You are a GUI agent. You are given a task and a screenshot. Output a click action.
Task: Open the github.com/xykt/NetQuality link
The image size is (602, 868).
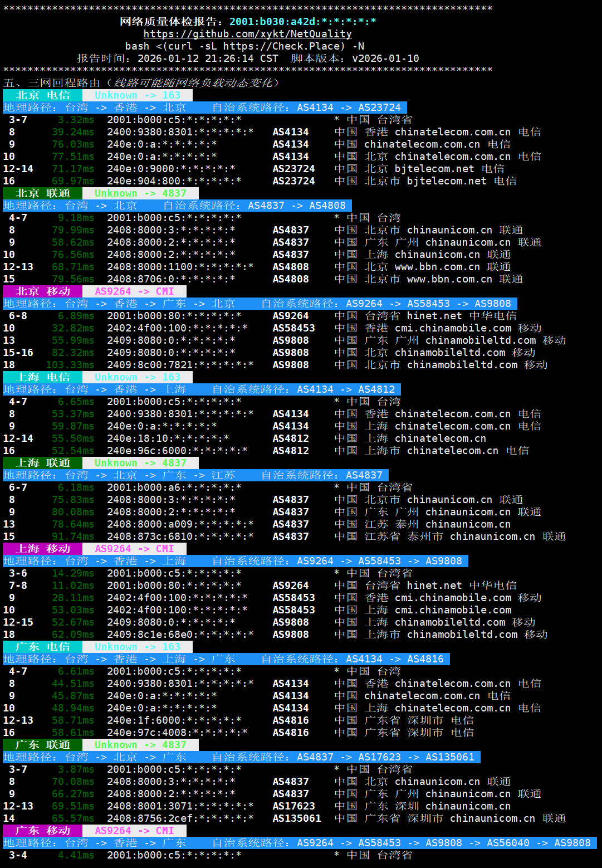coord(247,34)
